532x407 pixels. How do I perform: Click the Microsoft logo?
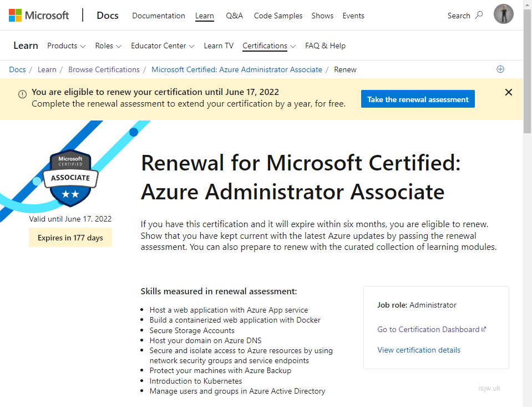[x=39, y=16]
